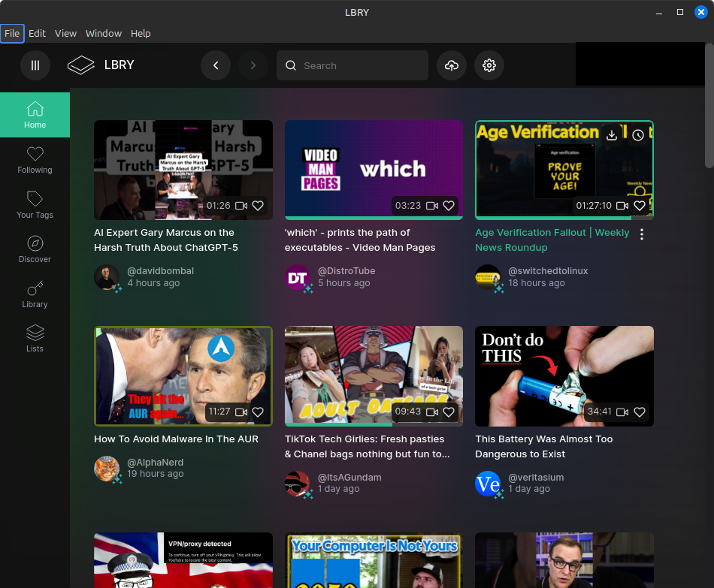Click camera icon on Age Verification thumbnail
This screenshot has height=588, width=714.
[622, 206]
